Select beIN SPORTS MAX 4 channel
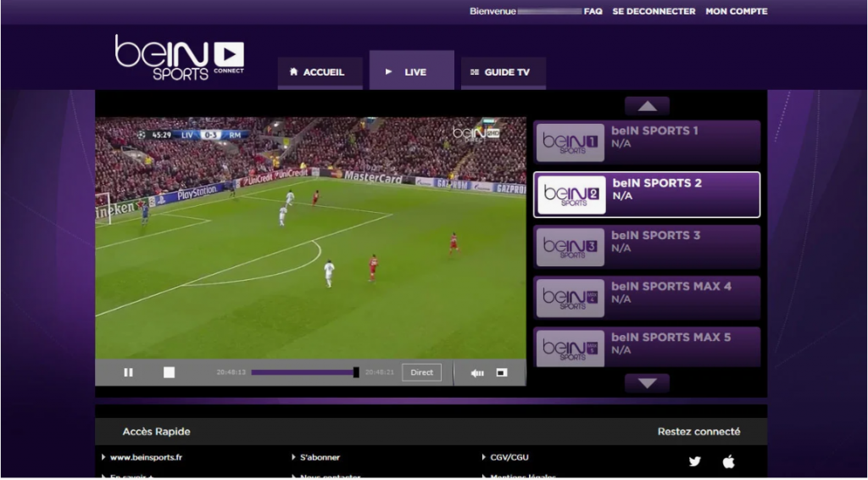Viewport: 868px width, 480px height. [x=647, y=298]
